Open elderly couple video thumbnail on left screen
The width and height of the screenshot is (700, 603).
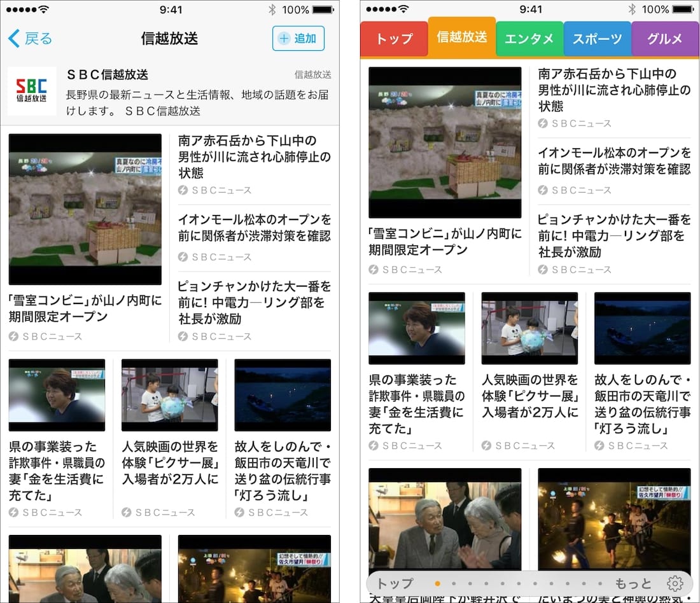tap(85, 569)
